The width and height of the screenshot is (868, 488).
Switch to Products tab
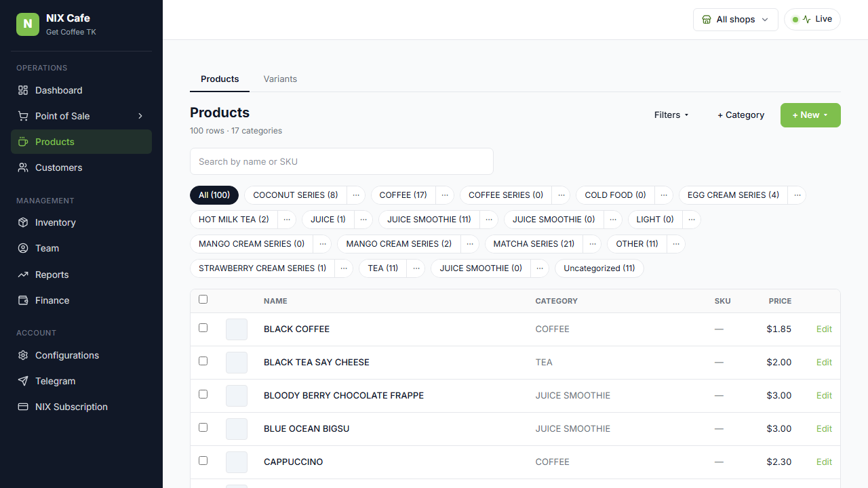coord(220,79)
